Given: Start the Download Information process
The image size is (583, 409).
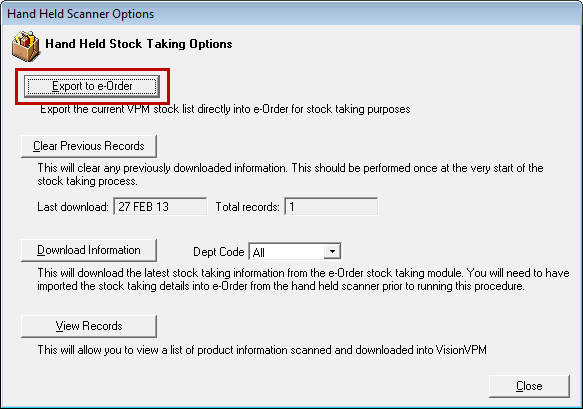Looking at the screenshot, I should tap(89, 250).
